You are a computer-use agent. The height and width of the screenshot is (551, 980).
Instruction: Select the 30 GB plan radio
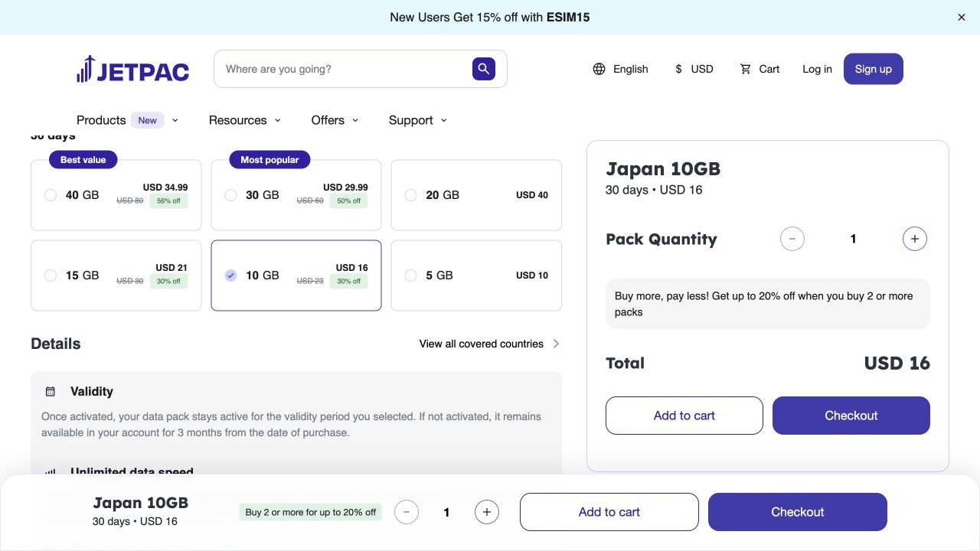230,195
